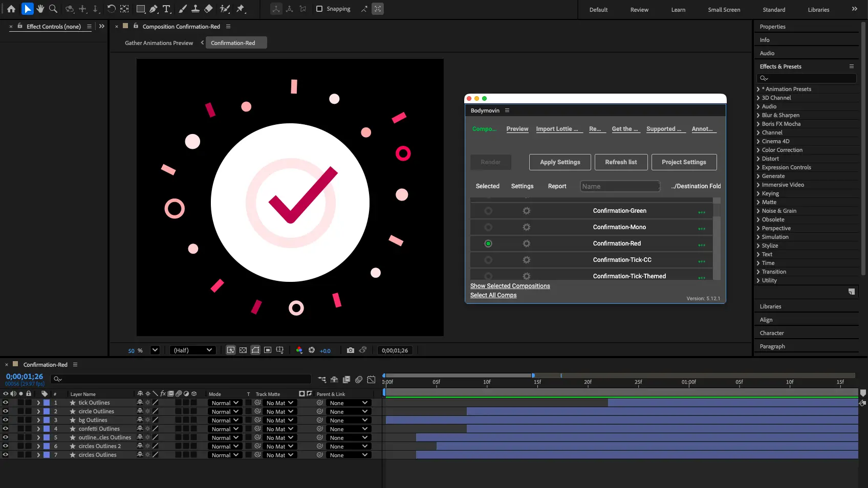Open the Graph Editor in the timeline
Viewport: 868px width, 488px height.
(371, 380)
